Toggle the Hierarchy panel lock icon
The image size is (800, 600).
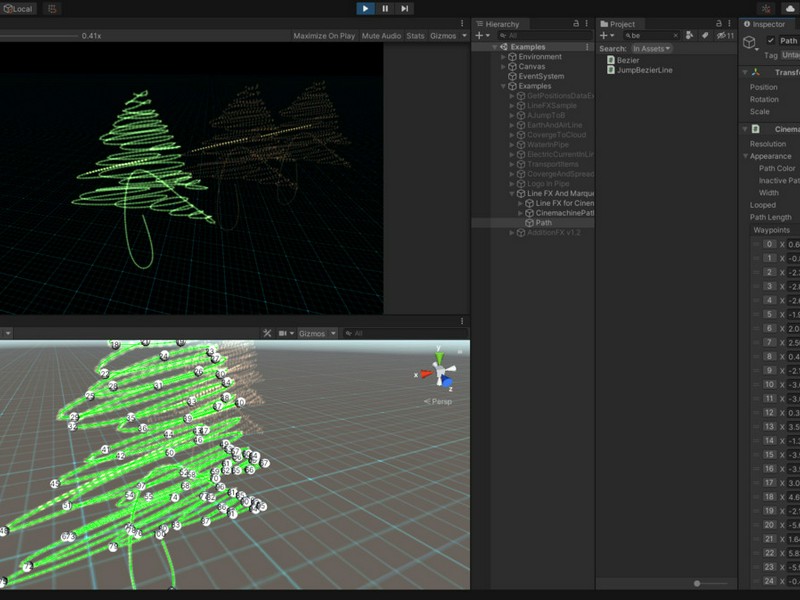click(x=576, y=23)
